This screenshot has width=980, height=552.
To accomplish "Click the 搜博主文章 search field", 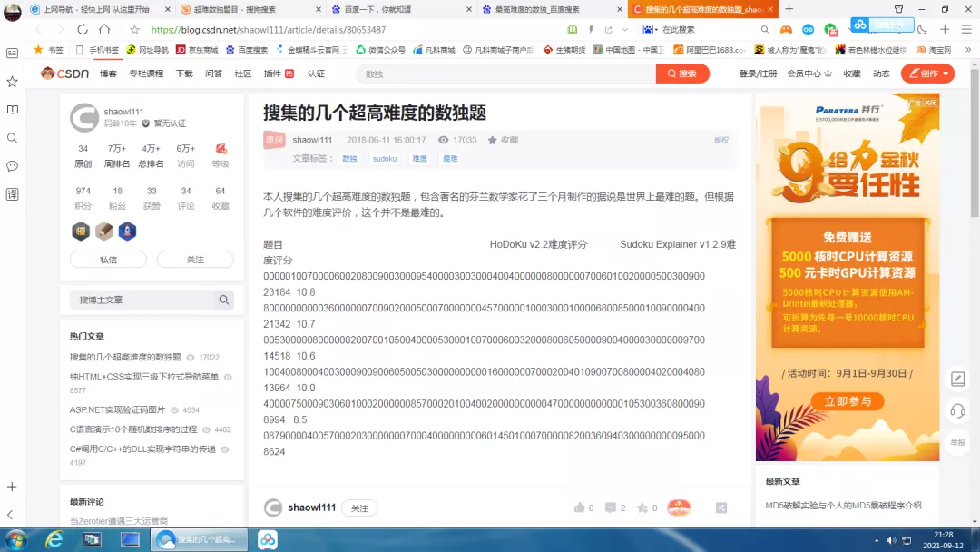I will pyautogui.click(x=142, y=301).
